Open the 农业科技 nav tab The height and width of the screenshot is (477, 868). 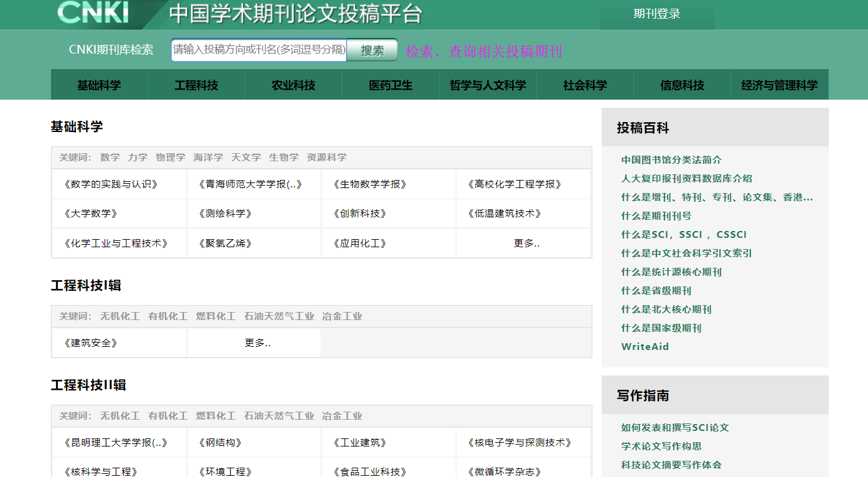[x=293, y=85]
